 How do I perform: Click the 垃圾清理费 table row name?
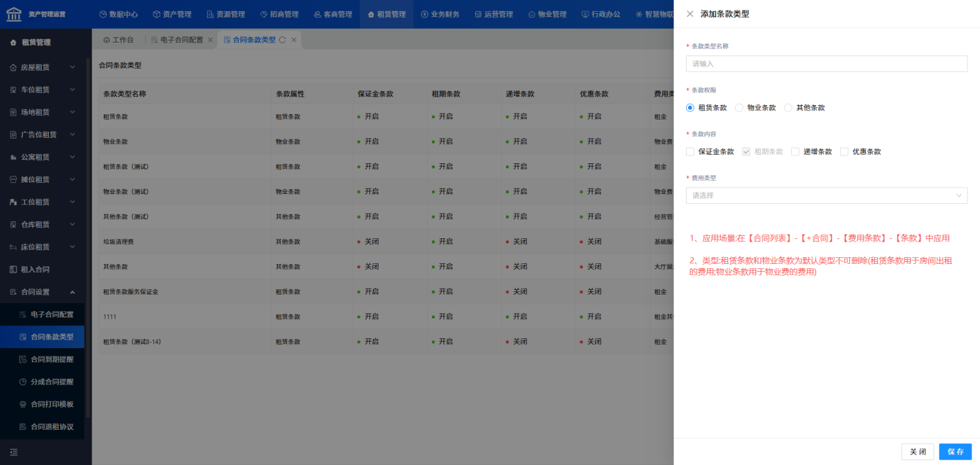point(119,242)
